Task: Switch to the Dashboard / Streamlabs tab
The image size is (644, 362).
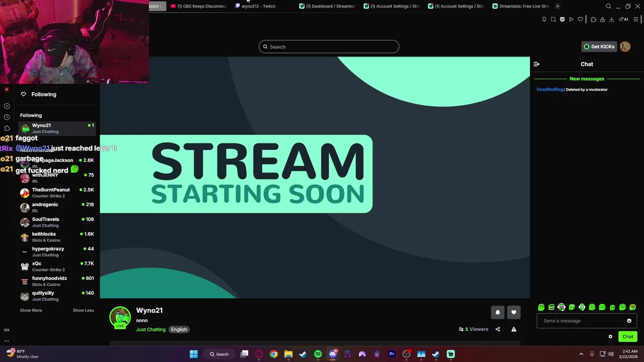Action: (327, 6)
